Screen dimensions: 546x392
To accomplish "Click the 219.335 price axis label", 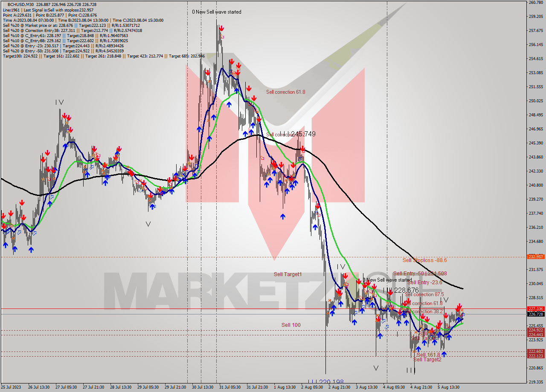I will tap(536, 382).
